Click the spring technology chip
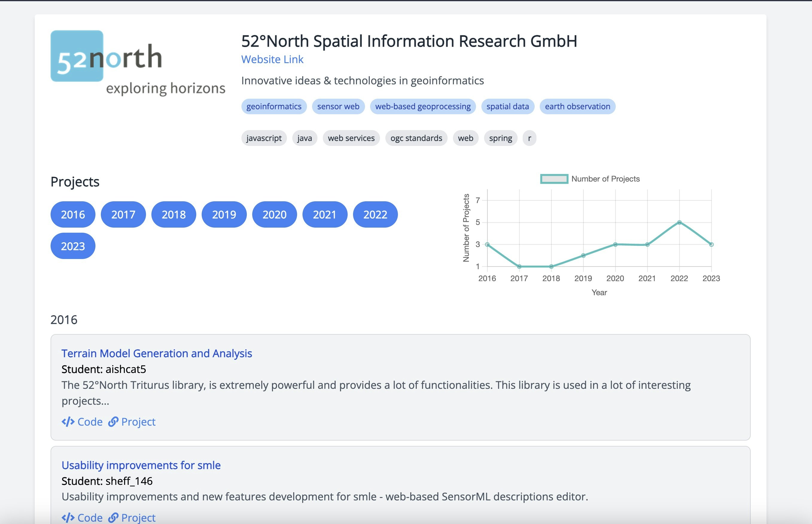The image size is (812, 524). 501,138
